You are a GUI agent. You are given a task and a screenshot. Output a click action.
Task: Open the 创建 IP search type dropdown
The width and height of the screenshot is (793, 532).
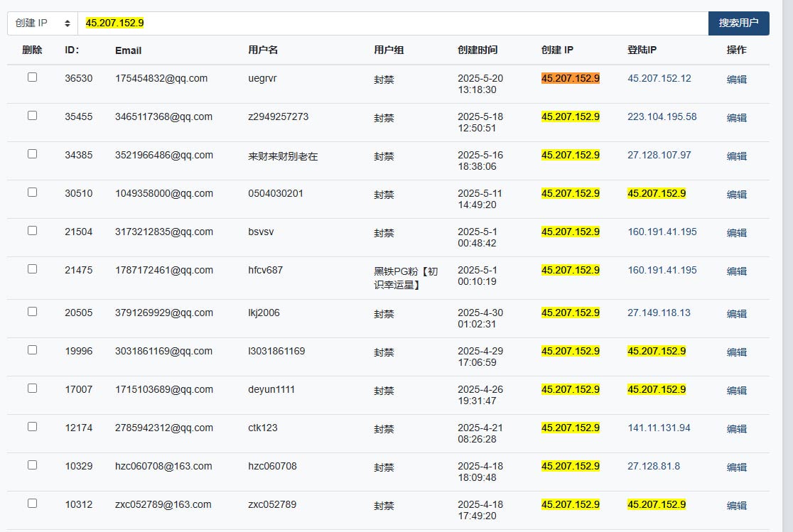(43, 23)
